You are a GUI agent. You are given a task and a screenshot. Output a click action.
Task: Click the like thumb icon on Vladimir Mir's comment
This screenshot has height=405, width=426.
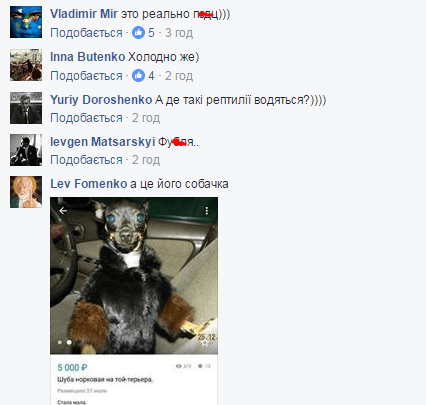pyautogui.click(x=138, y=33)
